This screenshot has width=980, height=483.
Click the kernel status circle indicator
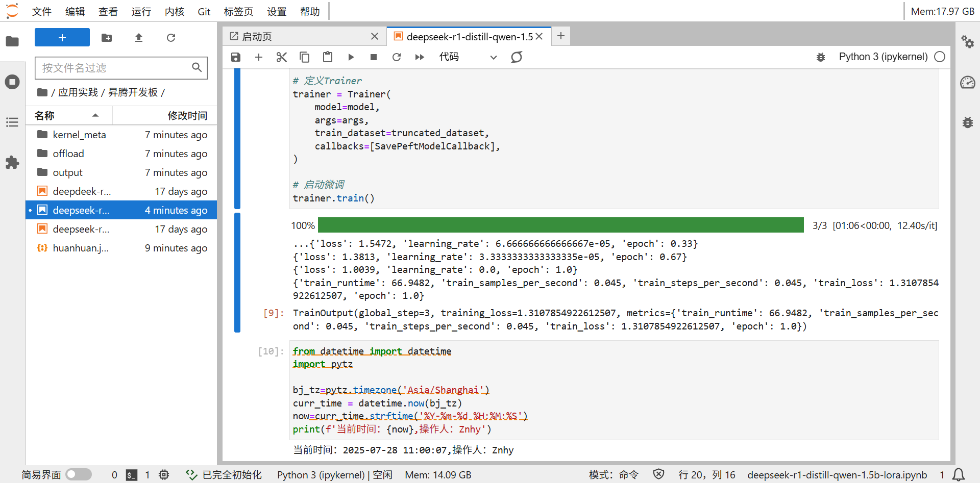point(939,57)
